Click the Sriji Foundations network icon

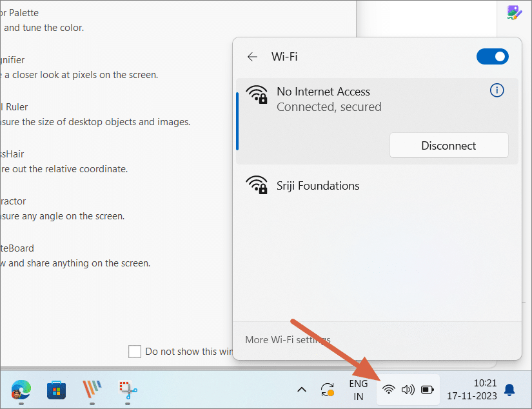[257, 185]
